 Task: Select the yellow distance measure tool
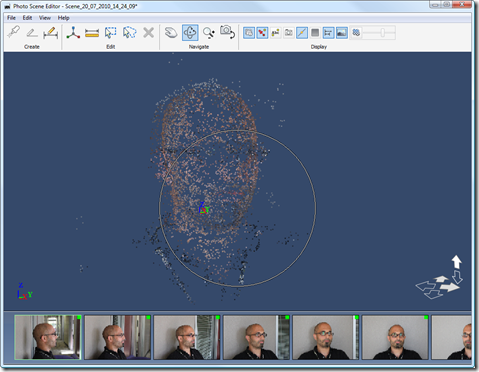pos(92,33)
